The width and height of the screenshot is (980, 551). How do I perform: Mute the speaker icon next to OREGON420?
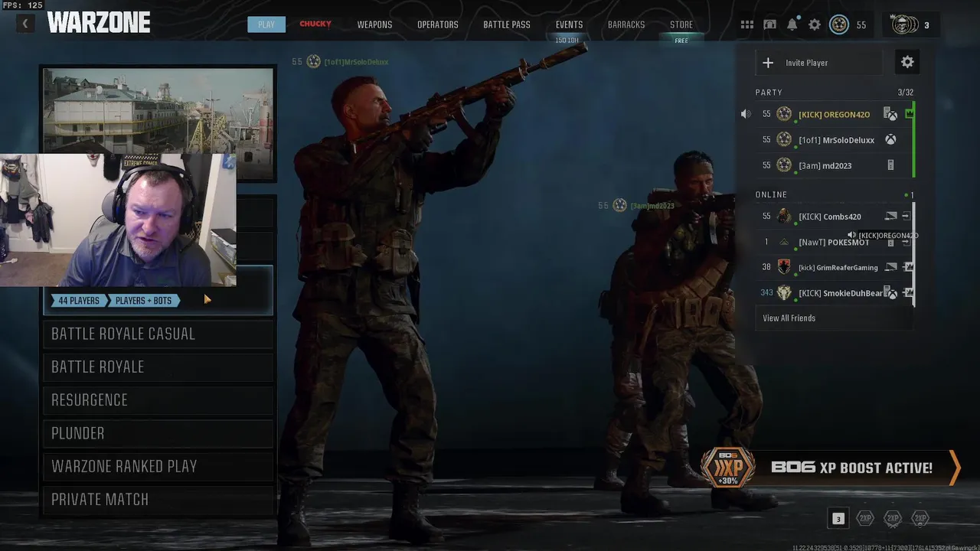tap(746, 114)
